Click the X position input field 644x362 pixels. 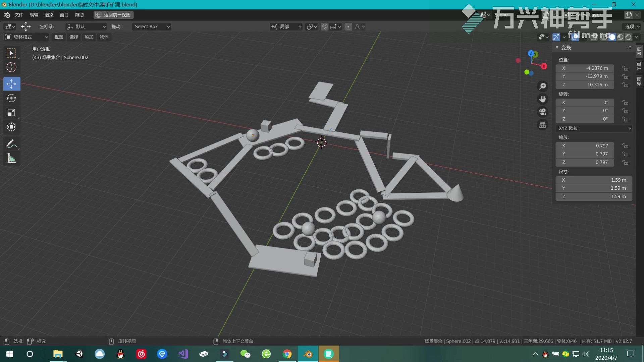tap(594, 68)
